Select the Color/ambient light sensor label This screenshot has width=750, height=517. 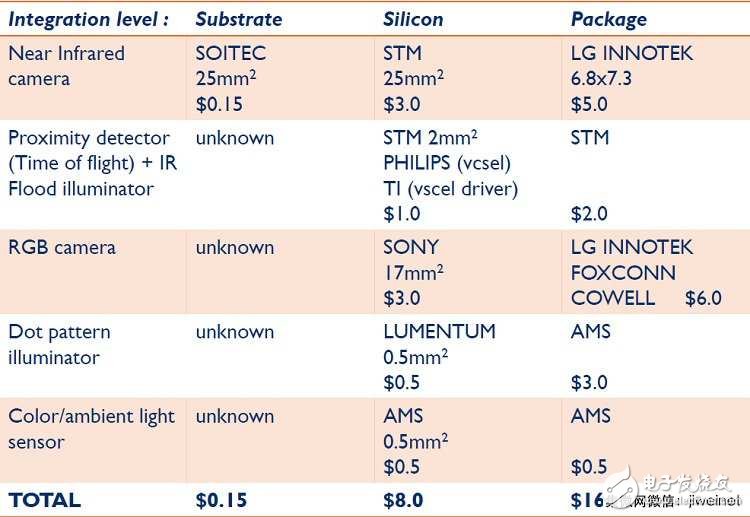pos(91,429)
